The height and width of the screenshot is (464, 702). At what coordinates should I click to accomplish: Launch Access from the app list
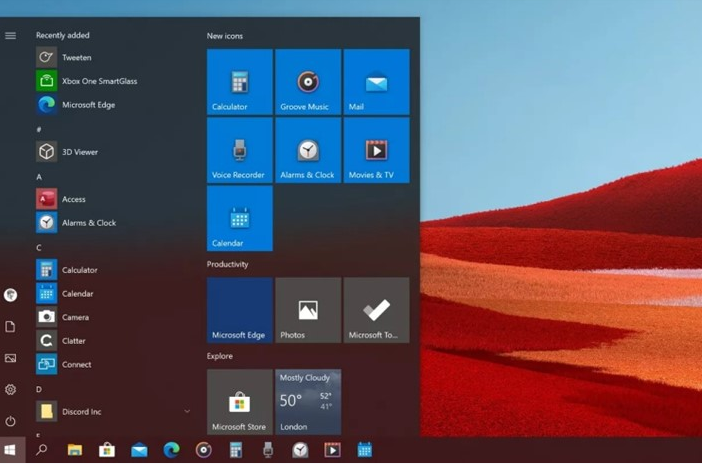coord(112,199)
